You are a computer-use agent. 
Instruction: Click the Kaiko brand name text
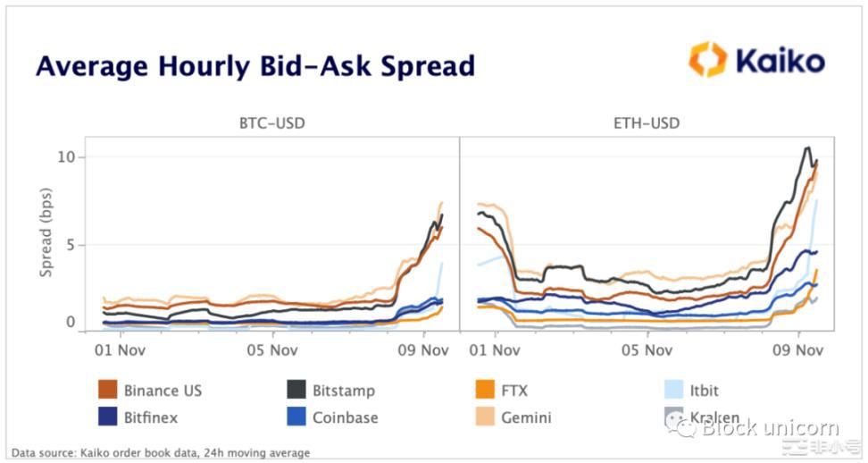[780, 61]
